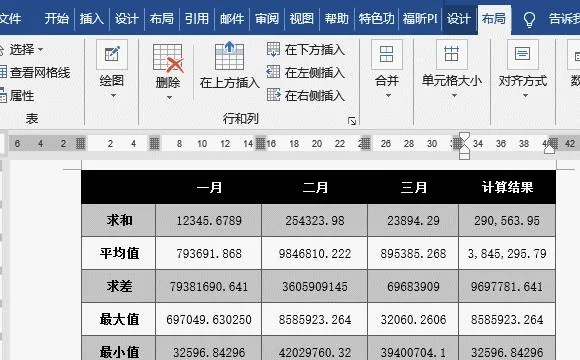Open the 文件 tab

(x=10, y=18)
